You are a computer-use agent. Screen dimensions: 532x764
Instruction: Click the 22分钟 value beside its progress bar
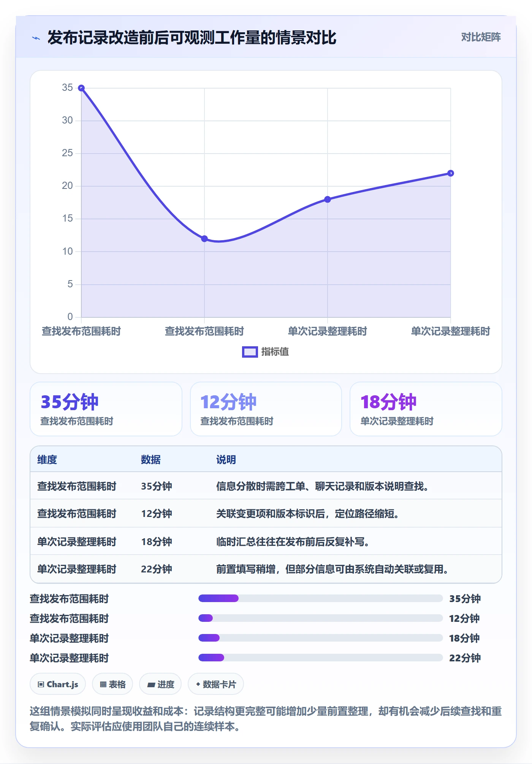tap(465, 658)
